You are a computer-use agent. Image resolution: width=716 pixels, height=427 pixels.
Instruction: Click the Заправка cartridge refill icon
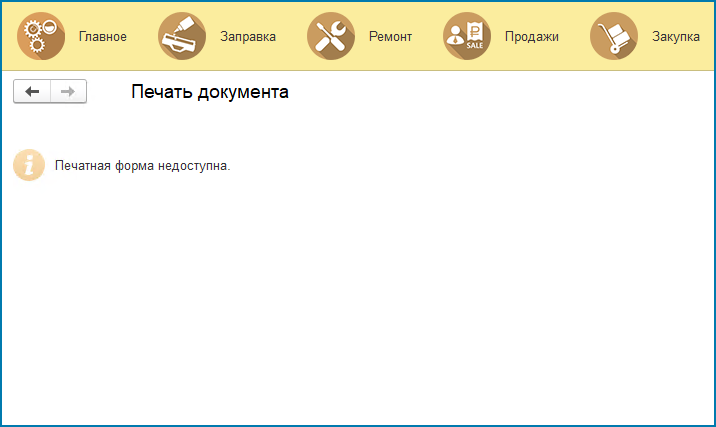(182, 36)
